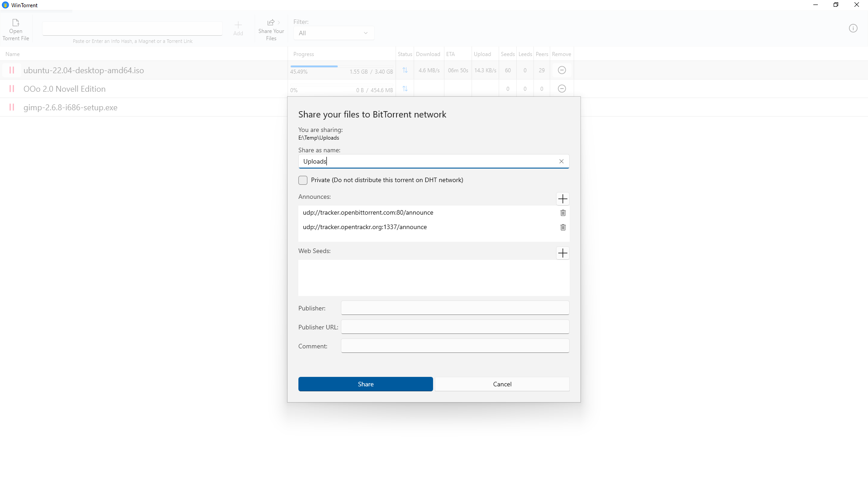
Task: Click the Cancel button
Action: coord(502,384)
